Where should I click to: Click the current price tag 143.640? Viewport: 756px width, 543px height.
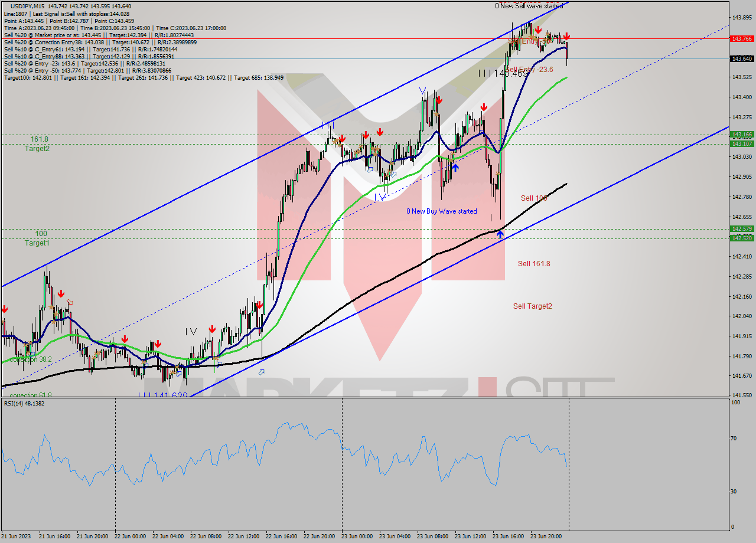tap(742, 58)
